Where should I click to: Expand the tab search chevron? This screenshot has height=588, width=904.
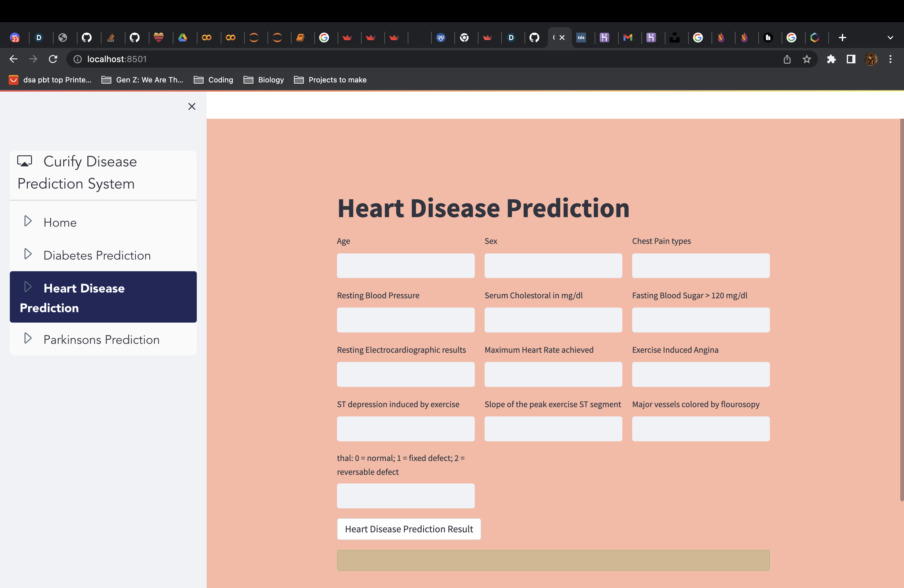pyautogui.click(x=890, y=38)
